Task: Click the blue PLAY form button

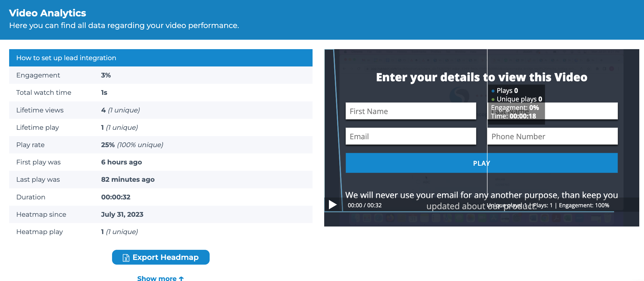Action: [x=482, y=163]
